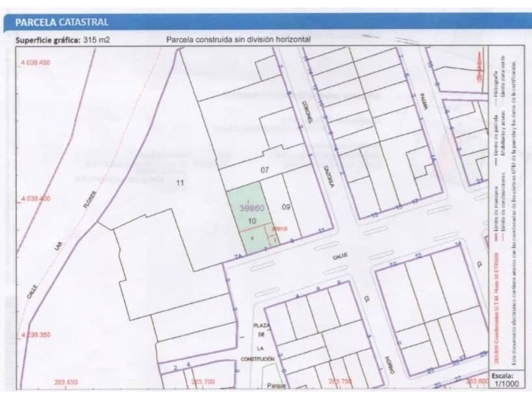
Task: Click the 4.038.350 coordinate label
Action: [35, 335]
